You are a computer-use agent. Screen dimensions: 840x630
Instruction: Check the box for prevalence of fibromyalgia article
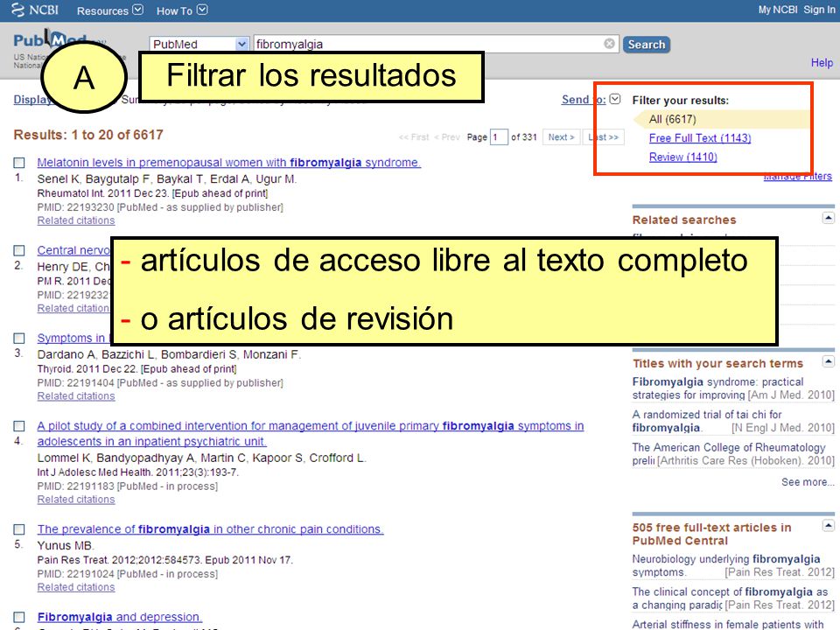point(19,529)
